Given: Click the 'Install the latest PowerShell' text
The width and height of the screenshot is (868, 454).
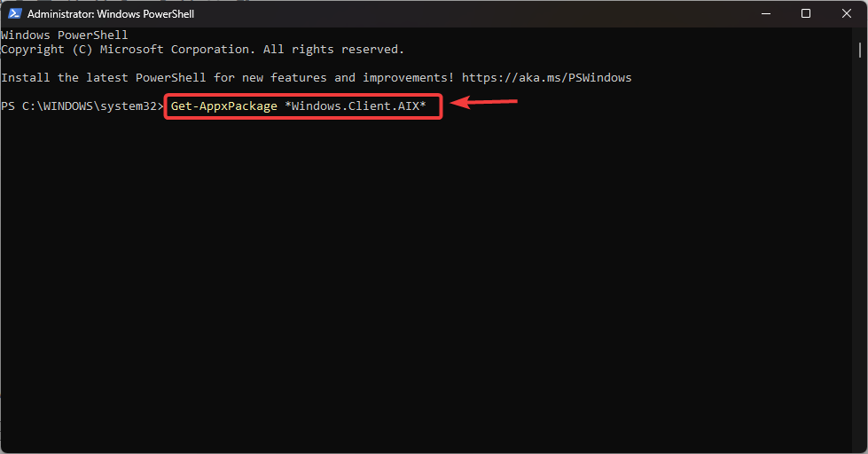Looking at the screenshot, I should (104, 78).
